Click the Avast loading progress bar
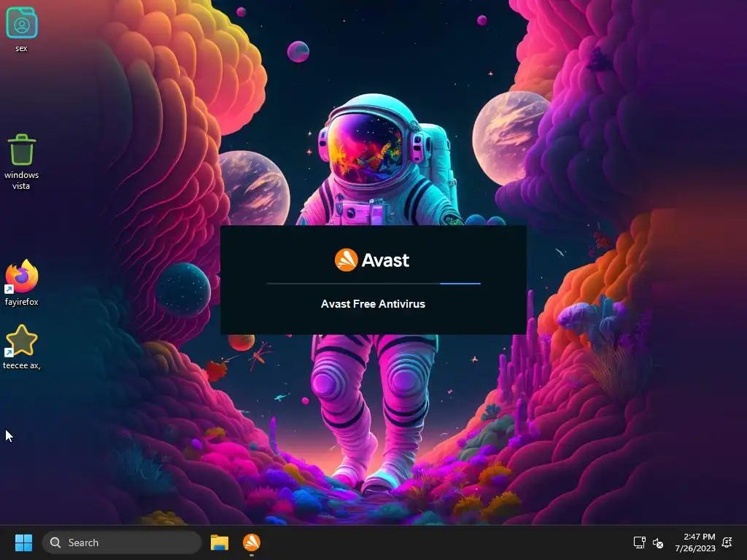The image size is (747, 560). [x=373, y=284]
